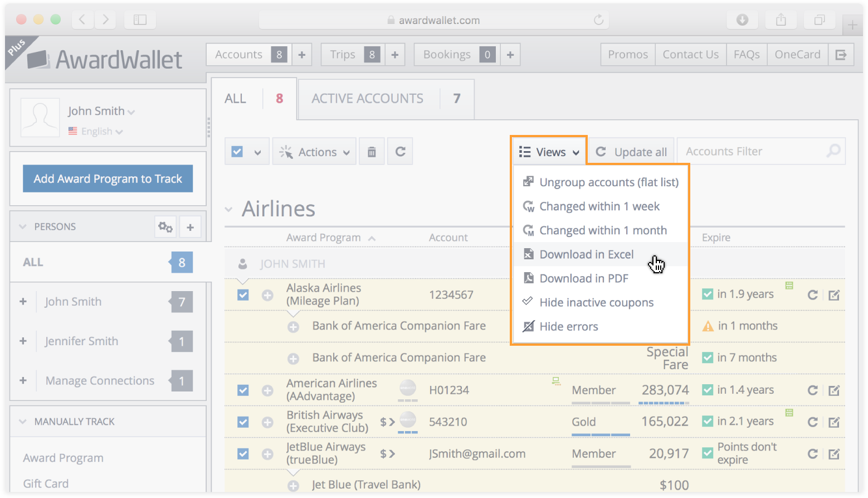Add a new account with plus button
Screen dimensions: 868x498
click(301, 55)
